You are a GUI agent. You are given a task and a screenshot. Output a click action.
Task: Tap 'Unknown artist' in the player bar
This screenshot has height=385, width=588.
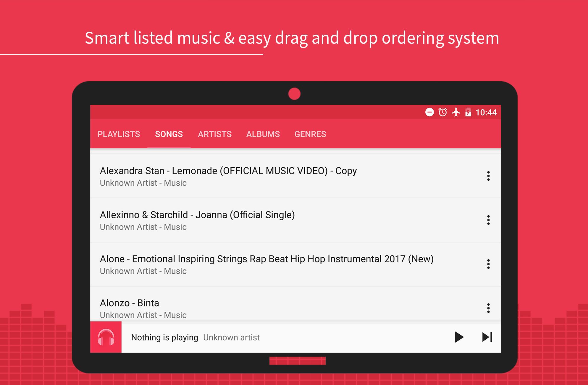231,337
